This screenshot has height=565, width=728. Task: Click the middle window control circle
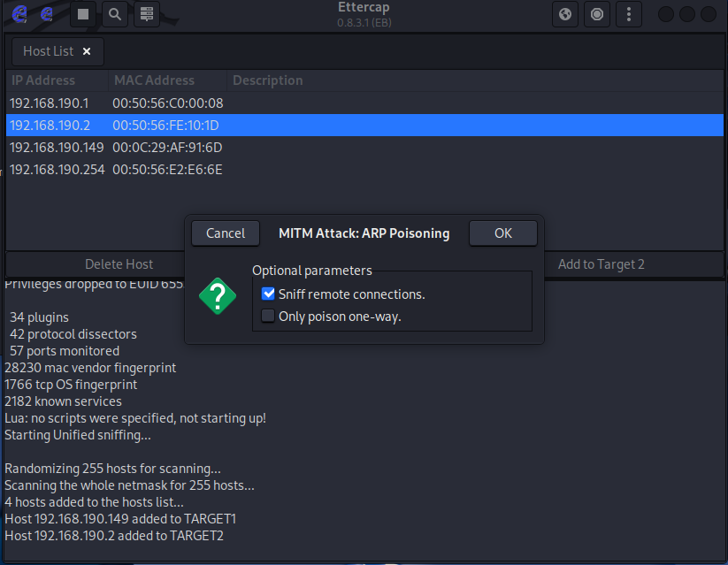pos(687,14)
